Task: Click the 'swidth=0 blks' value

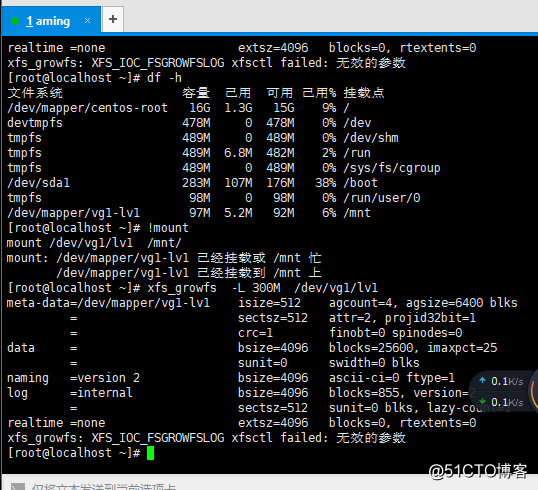Action: (374, 363)
